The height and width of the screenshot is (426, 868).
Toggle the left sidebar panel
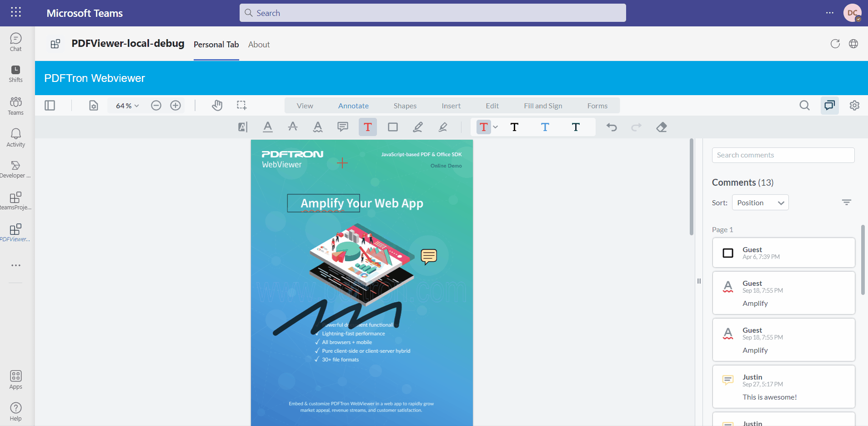50,106
